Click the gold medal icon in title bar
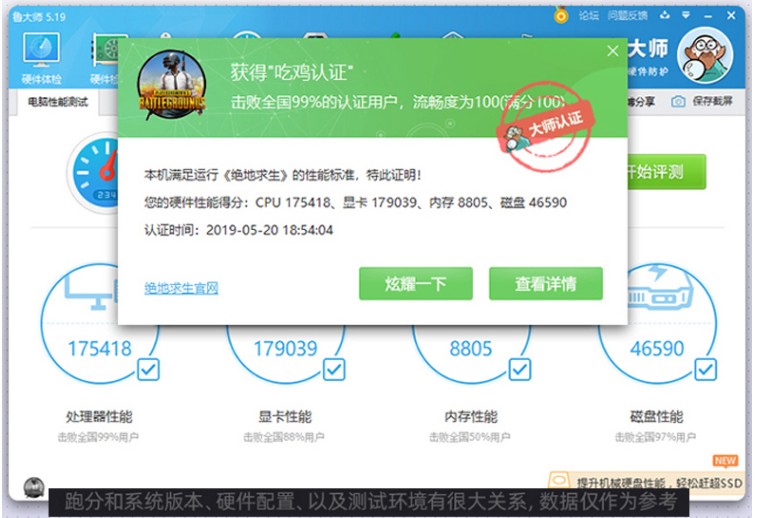The width and height of the screenshot is (758, 518). coord(561,15)
